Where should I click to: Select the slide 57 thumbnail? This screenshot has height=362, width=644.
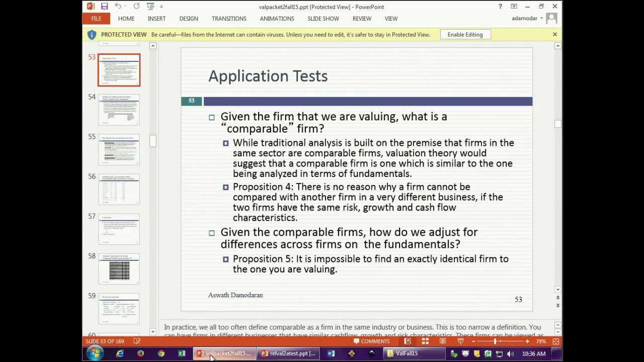click(119, 229)
